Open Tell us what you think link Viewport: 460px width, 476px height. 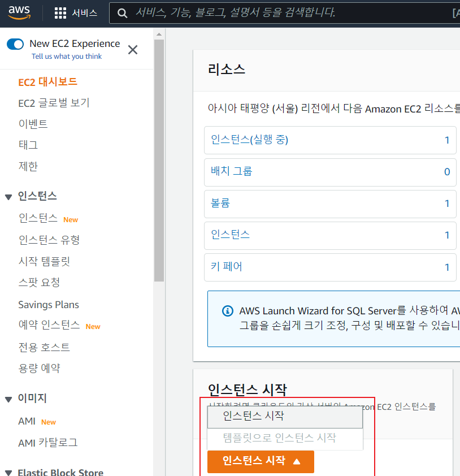67,57
